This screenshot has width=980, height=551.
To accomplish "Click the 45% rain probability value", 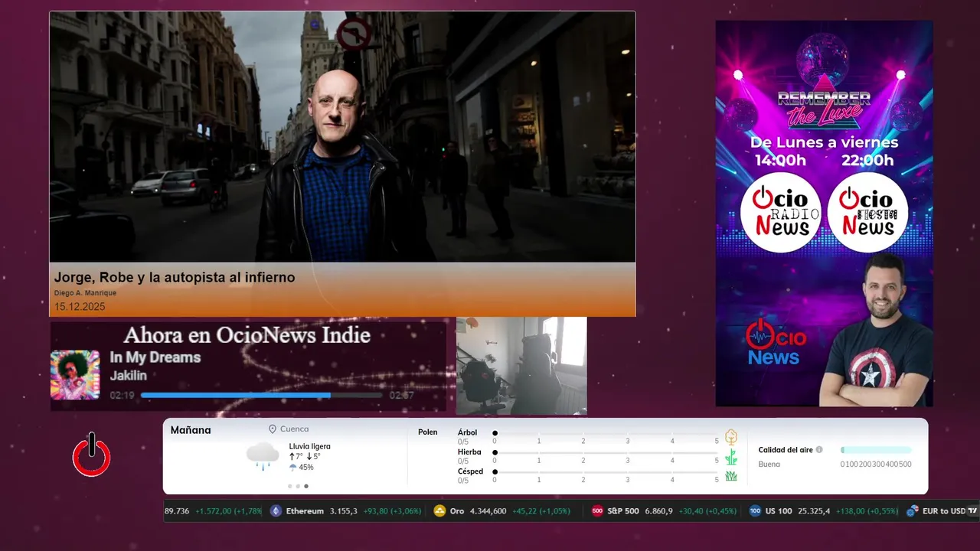I will pos(306,468).
